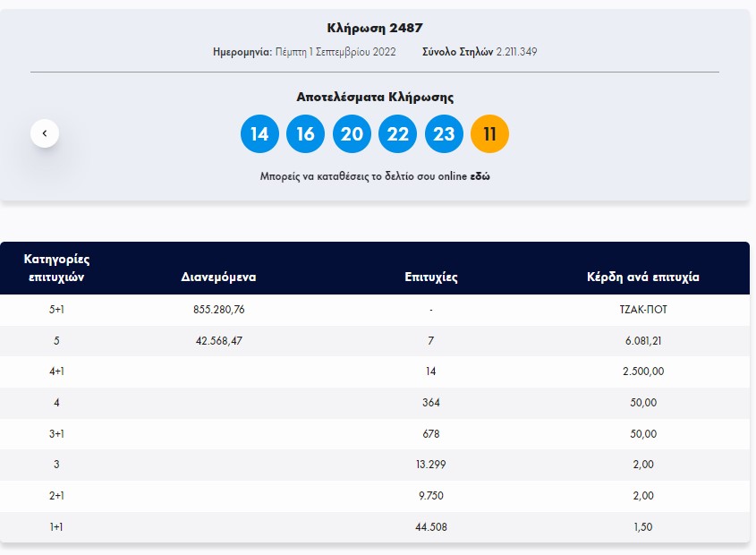Image resolution: width=756 pixels, height=555 pixels.
Task: Click the blue ball numbered 14
Action: click(x=259, y=134)
